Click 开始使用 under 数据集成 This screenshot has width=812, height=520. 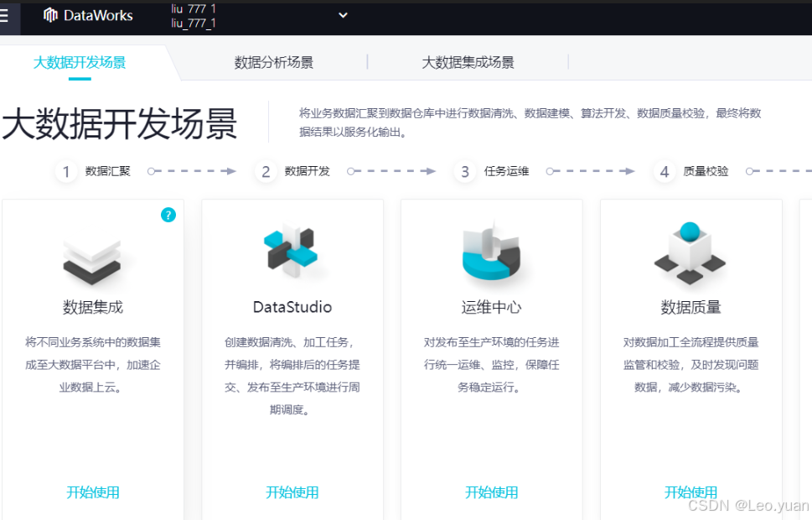(x=93, y=492)
